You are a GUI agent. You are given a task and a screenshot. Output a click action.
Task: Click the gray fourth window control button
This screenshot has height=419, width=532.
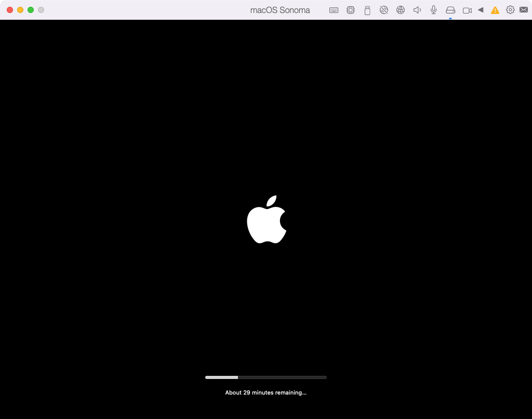[x=41, y=10]
